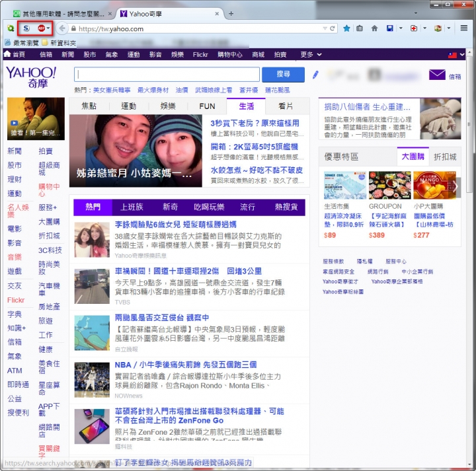The width and height of the screenshot is (476, 471).
Task: Bookmark this page with the star icon
Action: tap(346, 28)
